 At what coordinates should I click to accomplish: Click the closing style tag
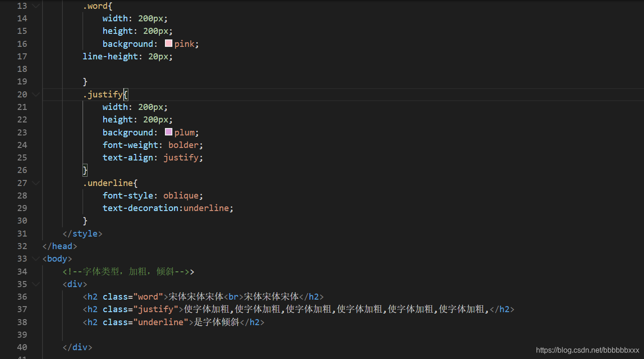point(82,234)
